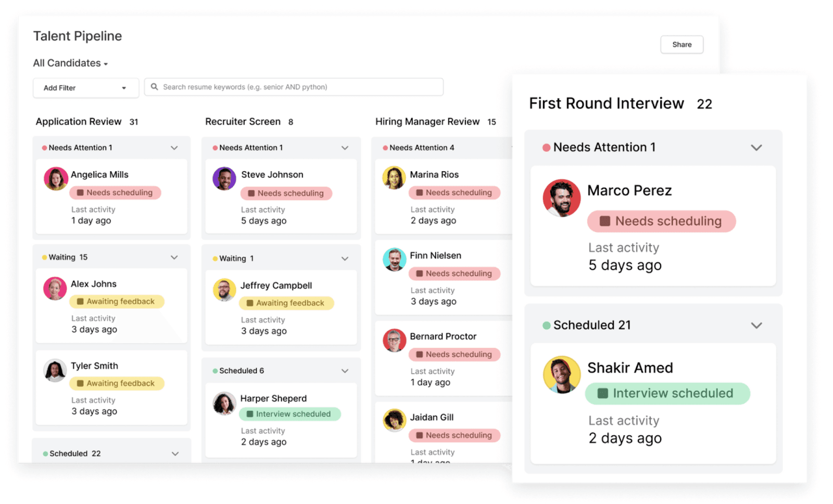
Task: Open the All Candidates view selector
Action: (x=70, y=62)
